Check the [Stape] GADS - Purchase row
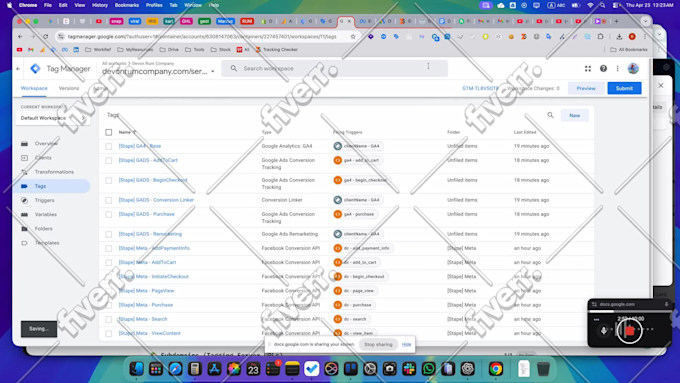 (x=109, y=215)
